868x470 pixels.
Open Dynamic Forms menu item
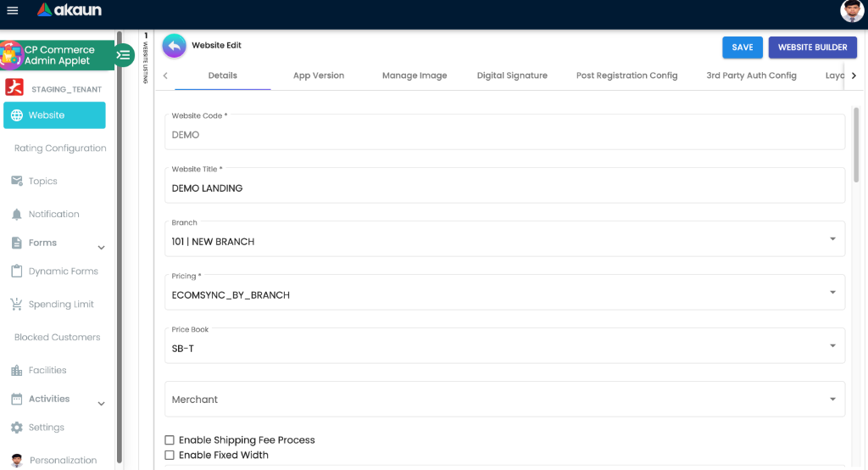[63, 271]
